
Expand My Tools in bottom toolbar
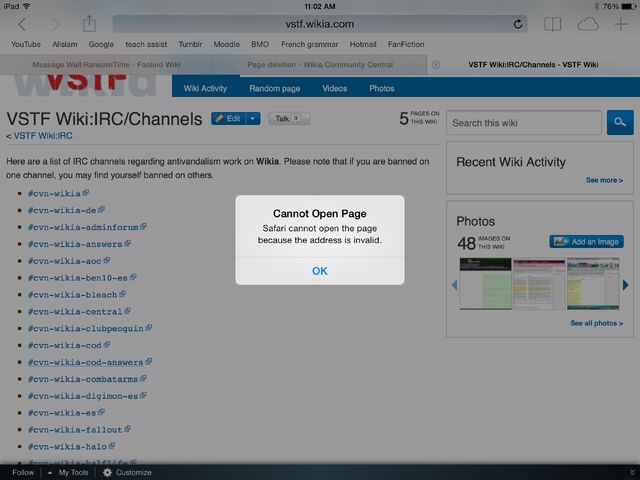pos(68,472)
